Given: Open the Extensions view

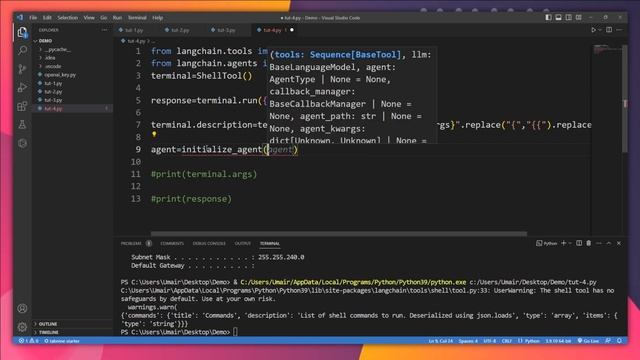Looking at the screenshot, I should pos(22,106).
